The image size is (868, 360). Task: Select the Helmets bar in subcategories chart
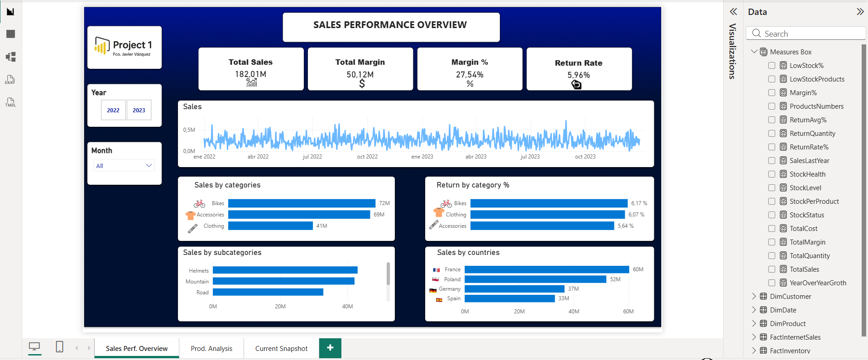pyautogui.click(x=285, y=270)
